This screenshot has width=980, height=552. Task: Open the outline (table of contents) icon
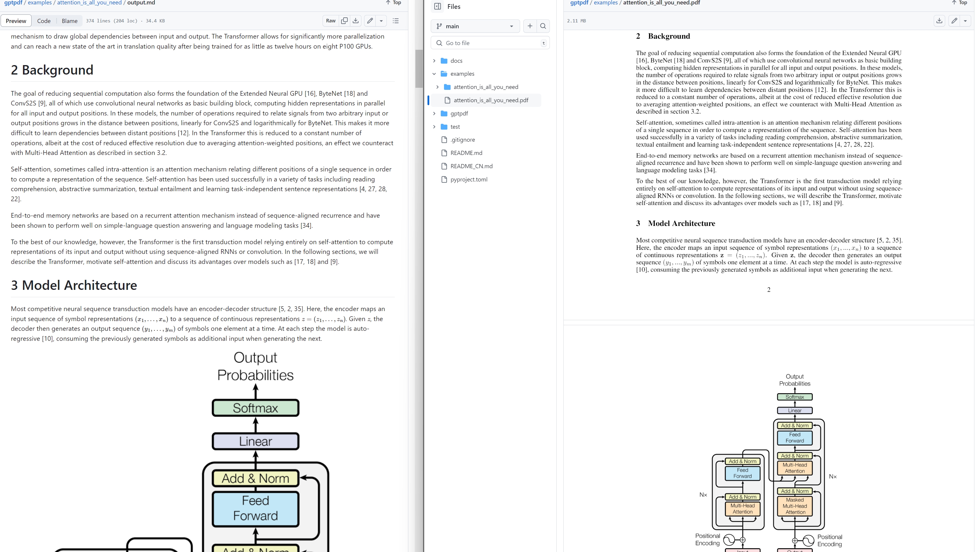pos(396,21)
